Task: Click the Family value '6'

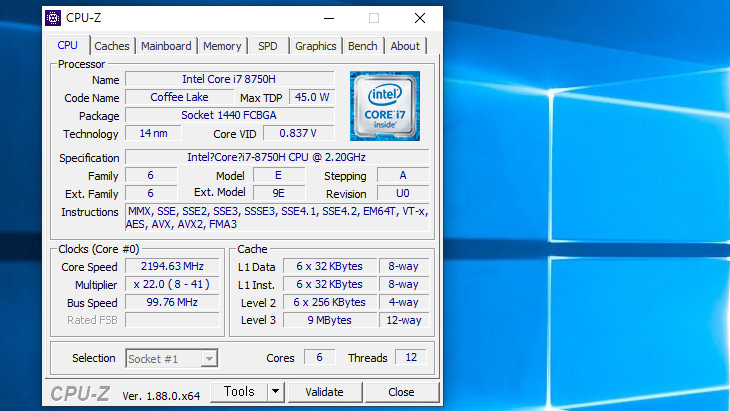Action: [151, 175]
